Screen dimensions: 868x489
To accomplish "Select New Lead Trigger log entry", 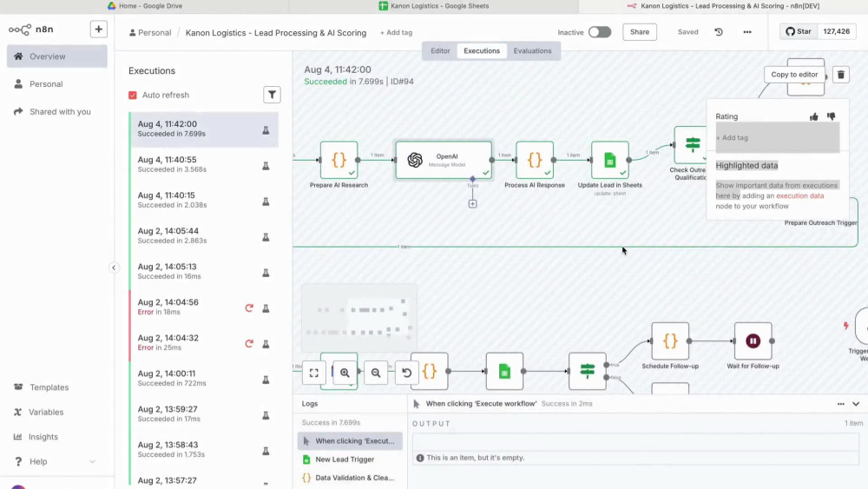I will [x=350, y=459].
